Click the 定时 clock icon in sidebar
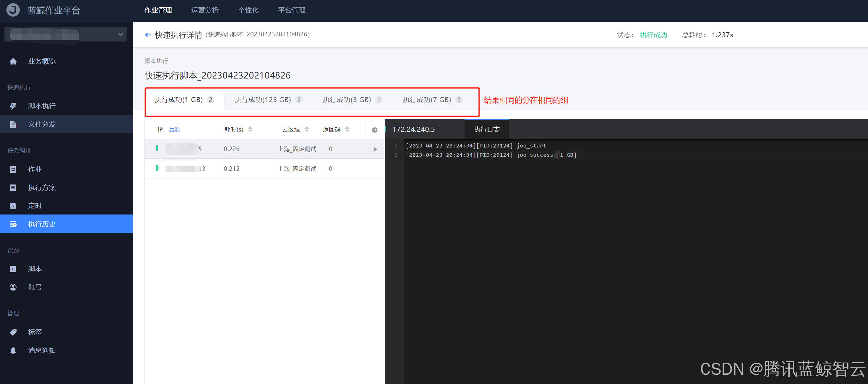This screenshot has height=384, width=868. [13, 206]
